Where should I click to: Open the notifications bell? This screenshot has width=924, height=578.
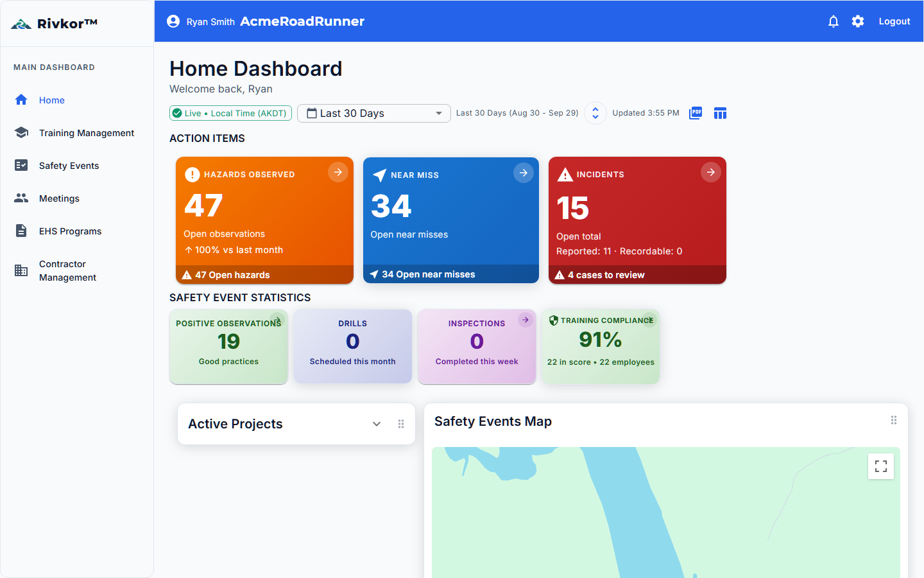tap(834, 21)
